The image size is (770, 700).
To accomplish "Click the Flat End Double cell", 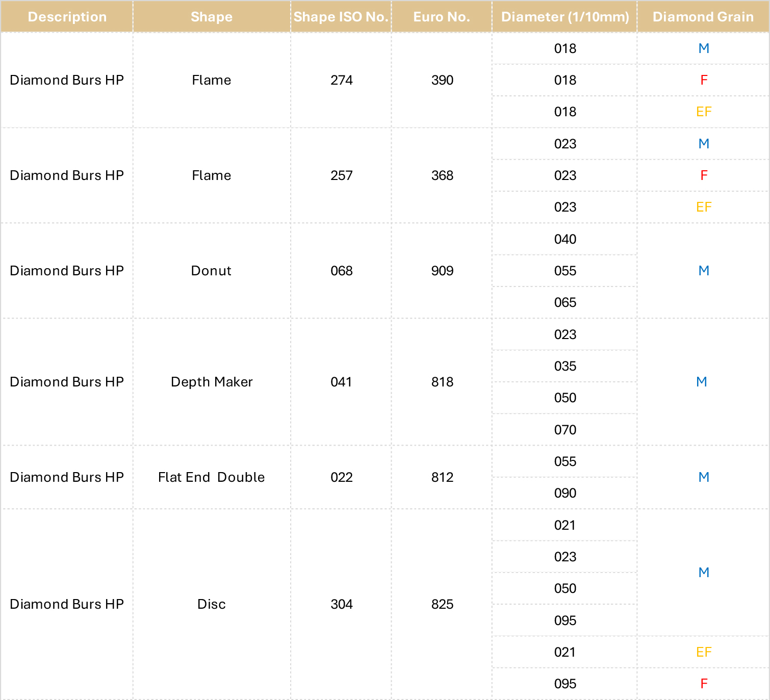I will pos(212,477).
